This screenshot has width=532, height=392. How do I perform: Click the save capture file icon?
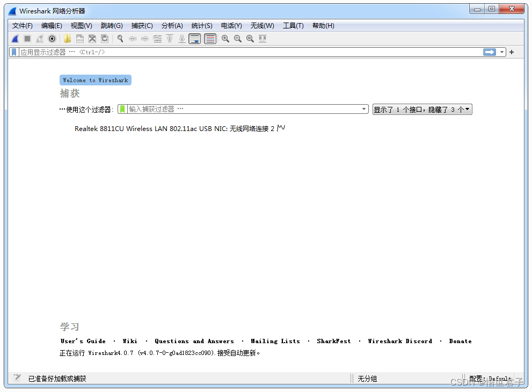coord(80,39)
